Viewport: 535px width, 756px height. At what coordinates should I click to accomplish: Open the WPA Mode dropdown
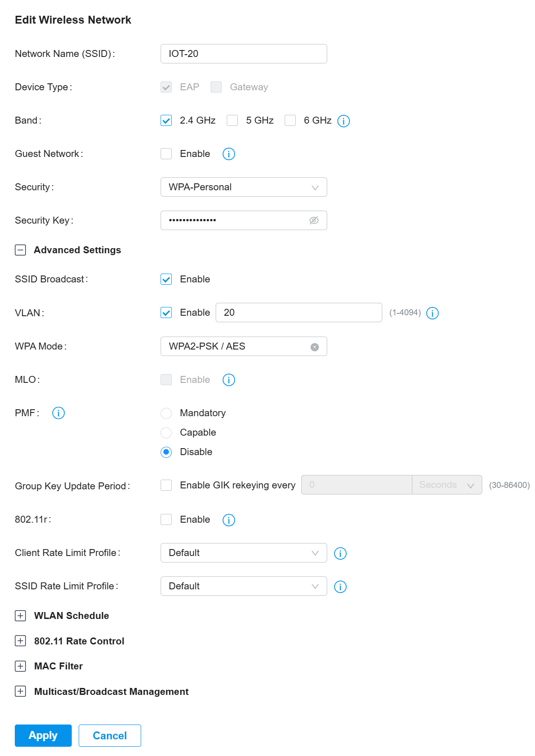click(x=244, y=346)
